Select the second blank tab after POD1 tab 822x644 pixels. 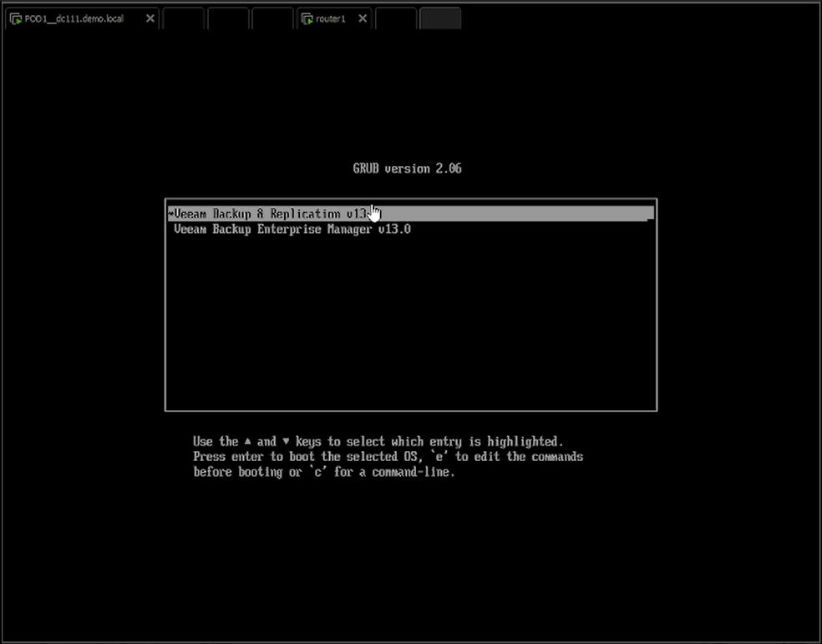pyautogui.click(x=228, y=18)
